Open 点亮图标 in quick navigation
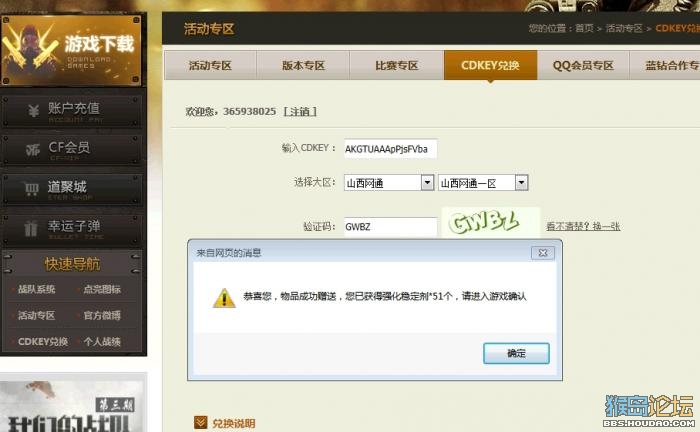This screenshot has width=700, height=432. tap(102, 289)
